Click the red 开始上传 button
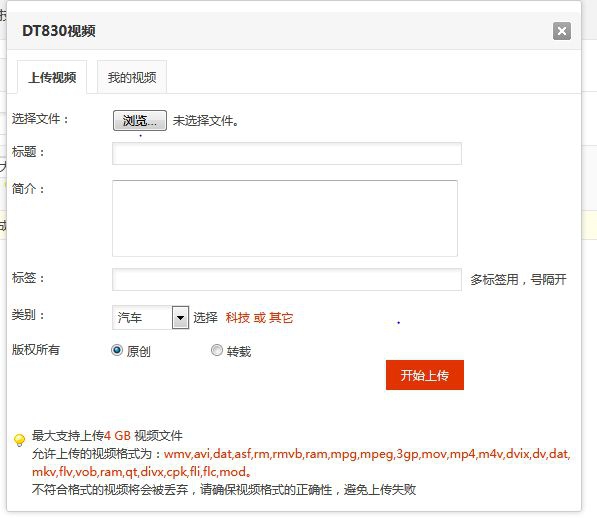This screenshot has width=597, height=518. click(425, 375)
